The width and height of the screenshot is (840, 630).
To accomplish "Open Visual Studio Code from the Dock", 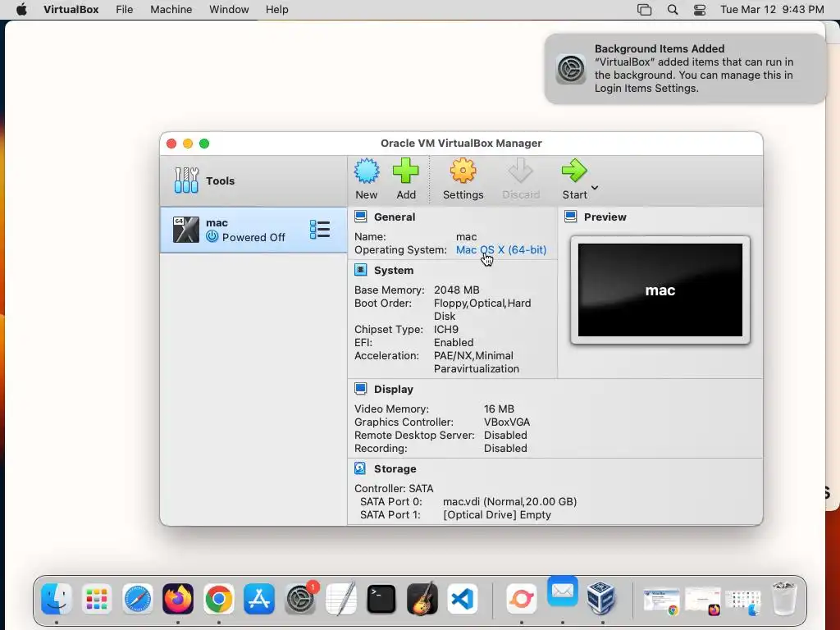I will click(x=463, y=598).
